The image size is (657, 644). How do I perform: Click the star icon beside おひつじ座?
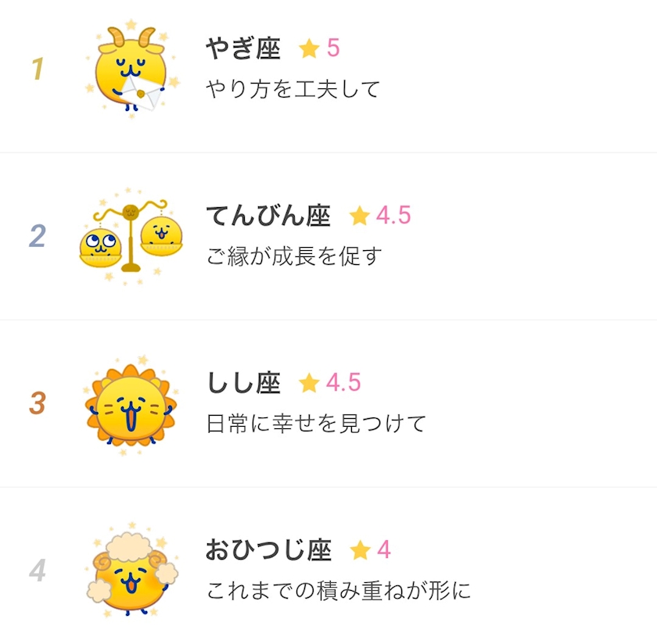point(360,549)
